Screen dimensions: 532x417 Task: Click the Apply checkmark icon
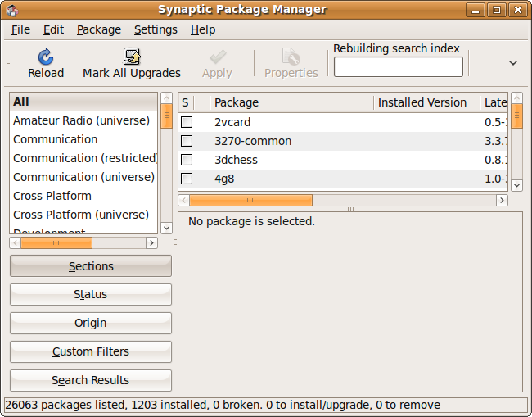[217, 57]
